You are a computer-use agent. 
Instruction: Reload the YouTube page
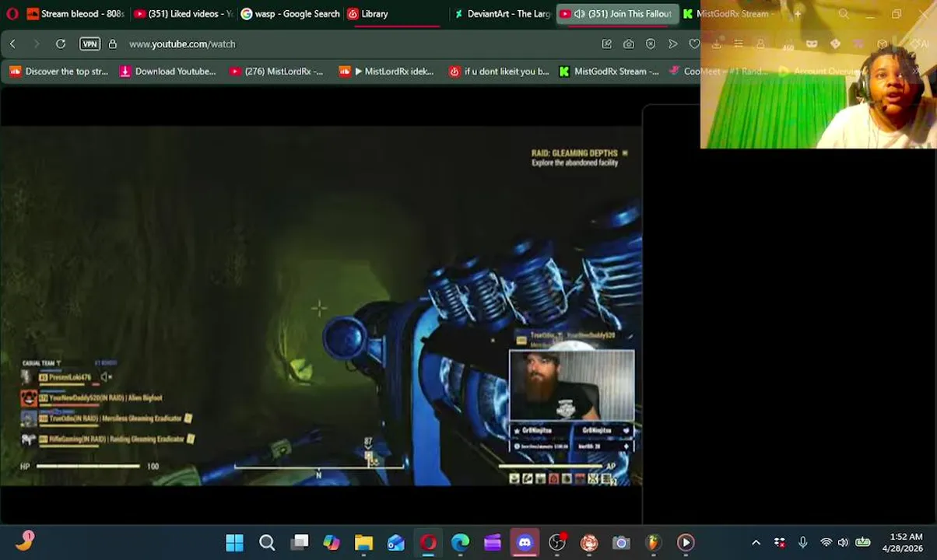click(x=61, y=44)
